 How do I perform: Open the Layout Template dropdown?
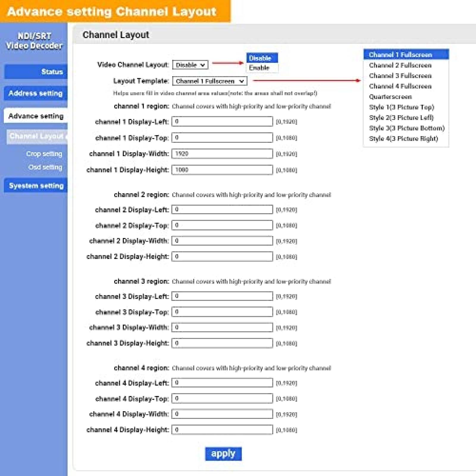(210, 81)
